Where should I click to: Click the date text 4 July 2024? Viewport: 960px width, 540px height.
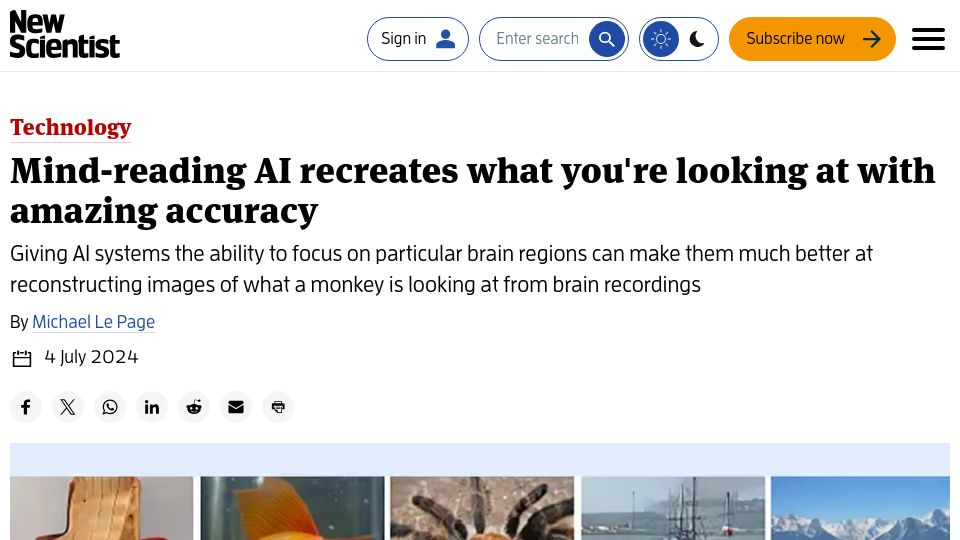point(91,357)
